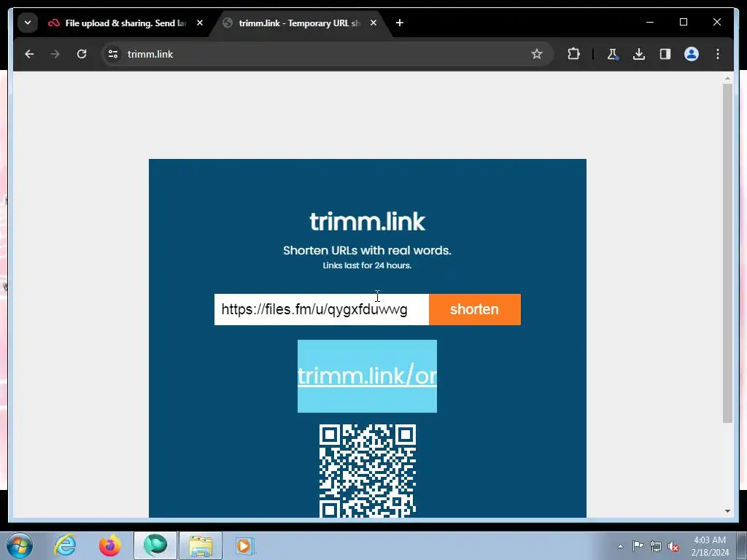Toggle the browser side panel
This screenshot has height=560, width=747.
665,54
